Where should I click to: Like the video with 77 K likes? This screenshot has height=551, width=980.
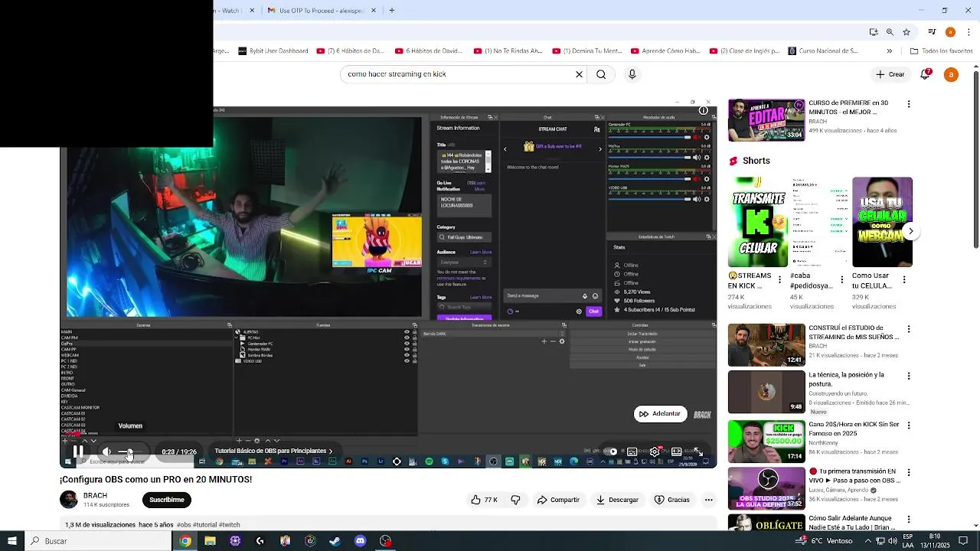pos(484,500)
